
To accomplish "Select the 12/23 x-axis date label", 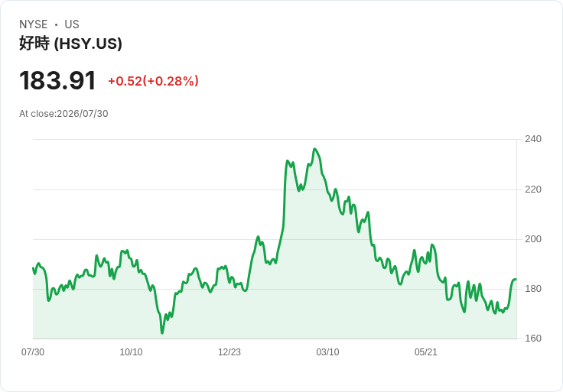I will (x=229, y=352).
